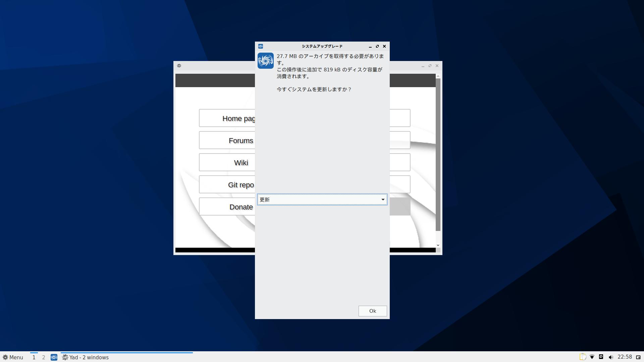Click the blue updater icon in taskbar
The image size is (644, 362).
coord(54,357)
